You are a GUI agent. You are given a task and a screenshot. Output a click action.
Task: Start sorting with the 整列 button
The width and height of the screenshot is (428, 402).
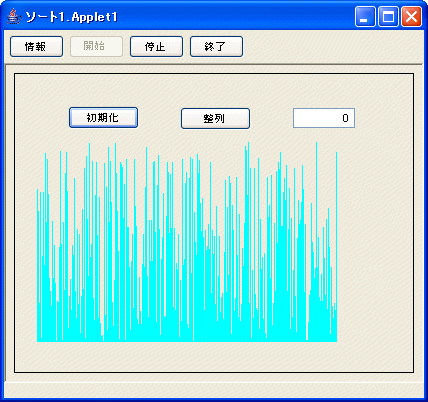pos(215,118)
